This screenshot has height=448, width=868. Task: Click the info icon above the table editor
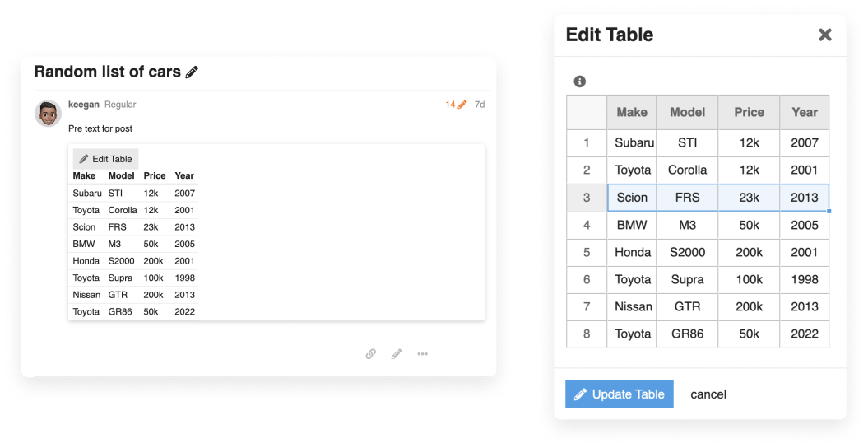tap(579, 82)
